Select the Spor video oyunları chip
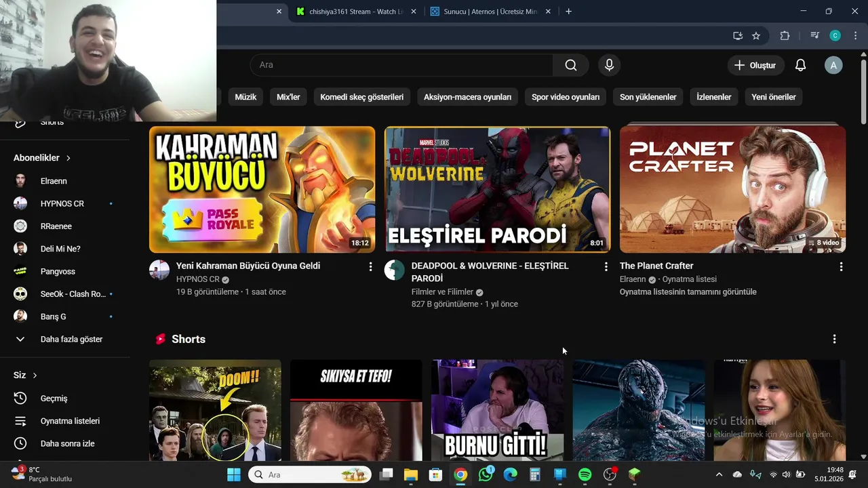Screen dimensions: 868x488 tap(566, 97)
